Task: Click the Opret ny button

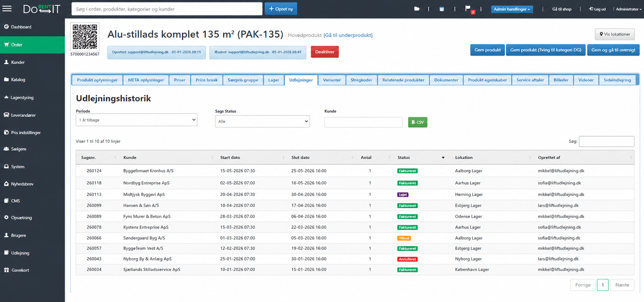Action: 281,9
